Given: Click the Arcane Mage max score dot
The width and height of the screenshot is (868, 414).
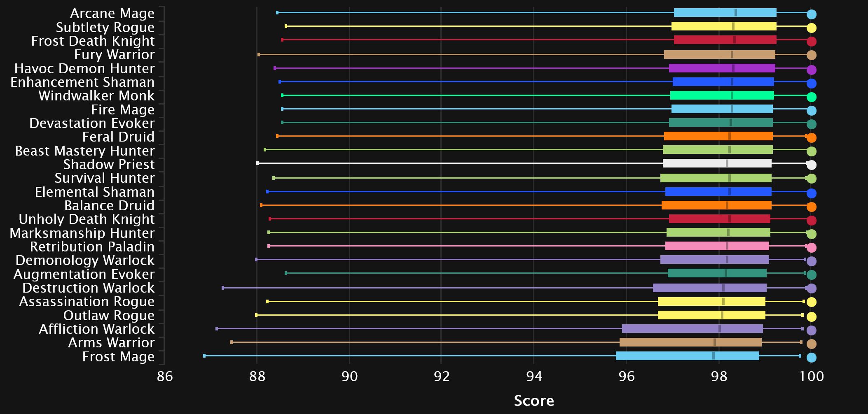Looking at the screenshot, I should coord(811,14).
